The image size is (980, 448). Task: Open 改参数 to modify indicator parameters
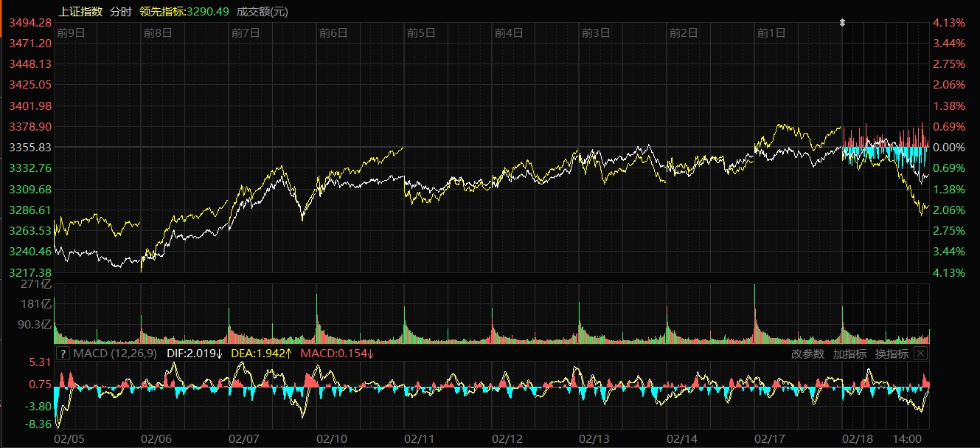click(x=807, y=354)
